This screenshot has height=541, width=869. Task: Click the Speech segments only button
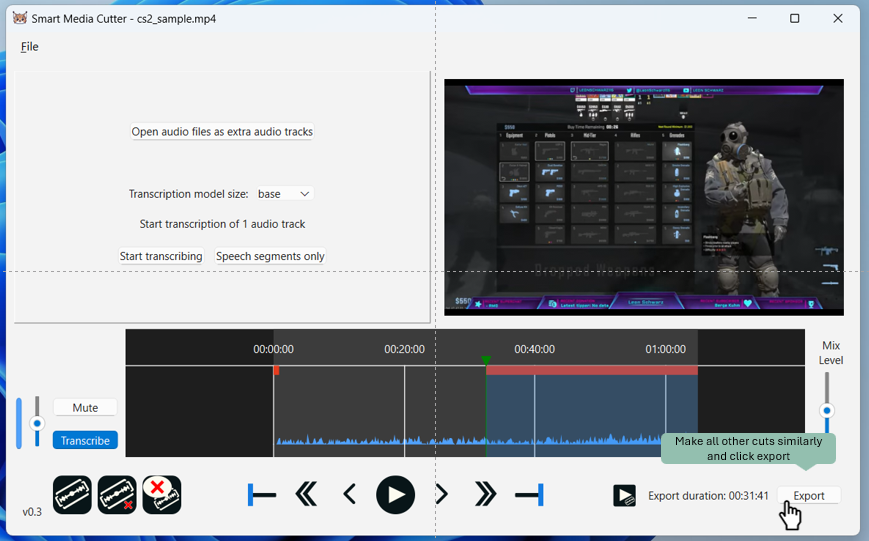click(270, 257)
